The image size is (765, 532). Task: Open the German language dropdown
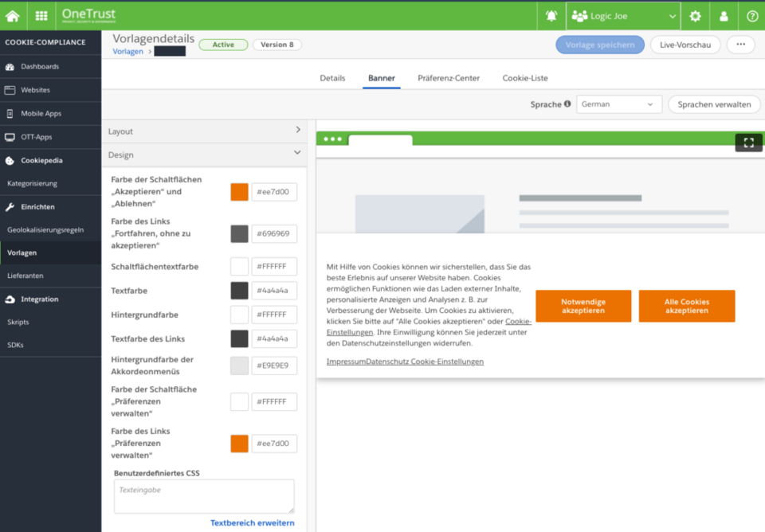pos(618,104)
